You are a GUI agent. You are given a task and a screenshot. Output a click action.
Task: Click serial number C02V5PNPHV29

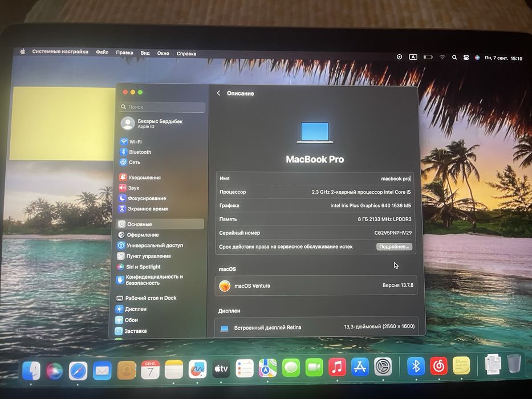393,233
